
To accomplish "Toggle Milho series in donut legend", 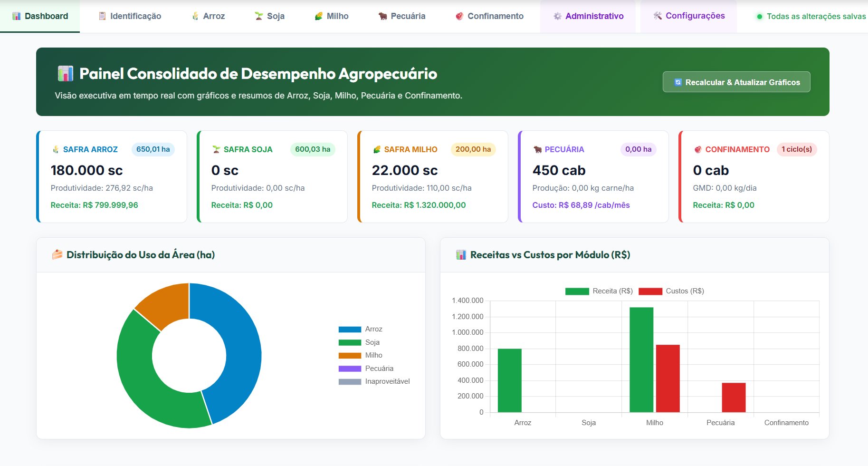I will [361, 355].
